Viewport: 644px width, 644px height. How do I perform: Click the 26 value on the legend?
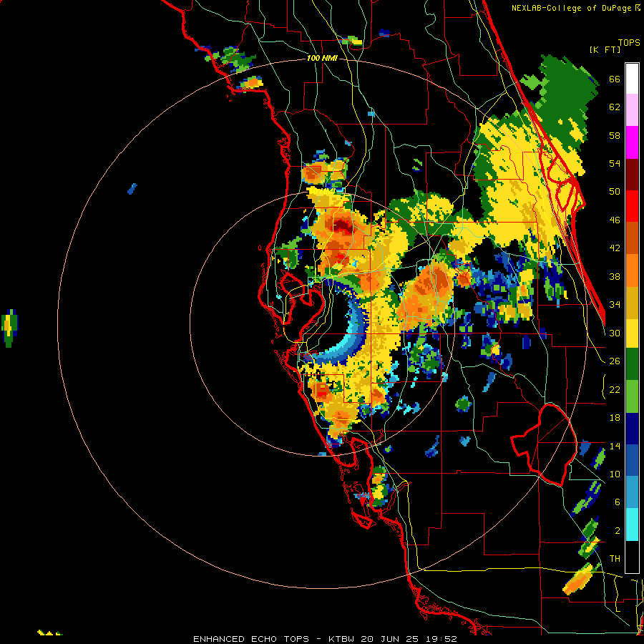(615, 361)
